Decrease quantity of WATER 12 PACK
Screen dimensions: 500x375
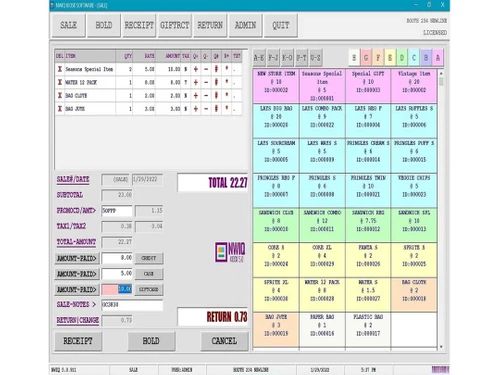(206, 82)
